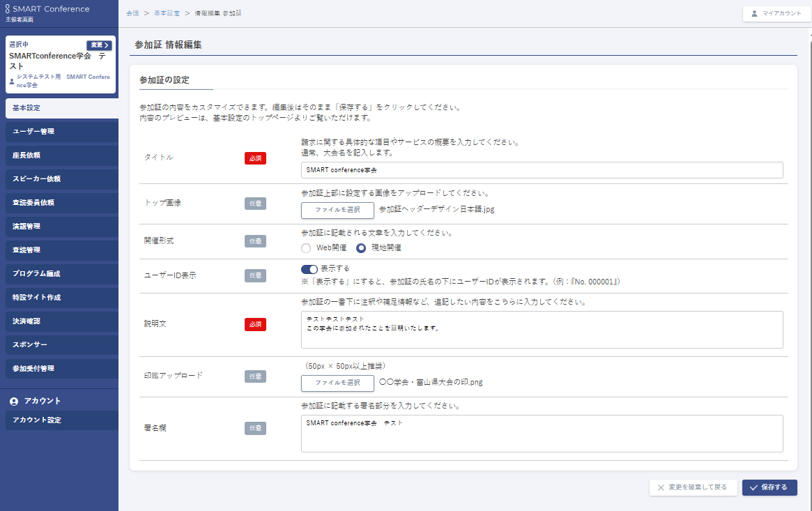Choose file for 印鑑アップロード

point(337,383)
